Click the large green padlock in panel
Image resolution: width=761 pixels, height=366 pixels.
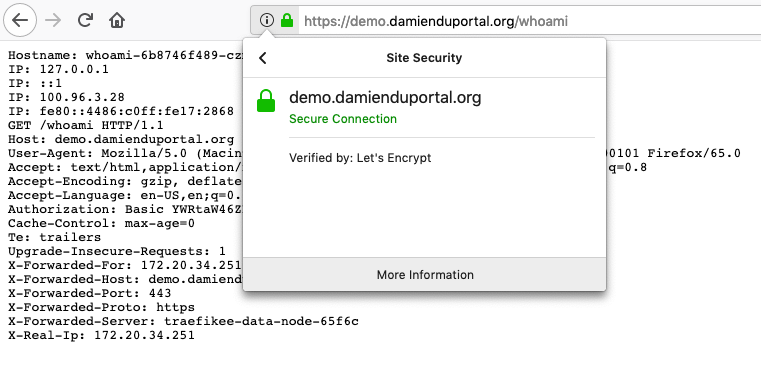tap(266, 101)
